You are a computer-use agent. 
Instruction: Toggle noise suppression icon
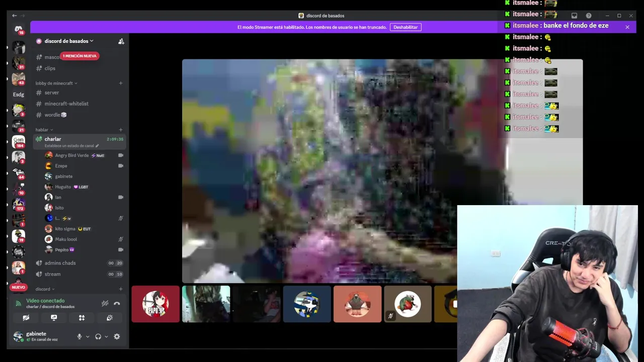pos(105,303)
